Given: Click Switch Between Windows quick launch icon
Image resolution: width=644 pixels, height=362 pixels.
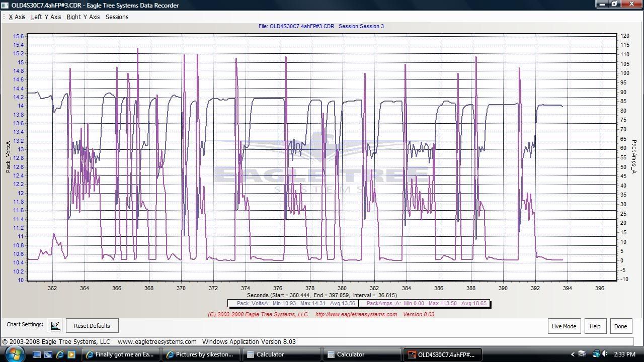Looking at the screenshot, I should pyautogui.click(x=48, y=354).
